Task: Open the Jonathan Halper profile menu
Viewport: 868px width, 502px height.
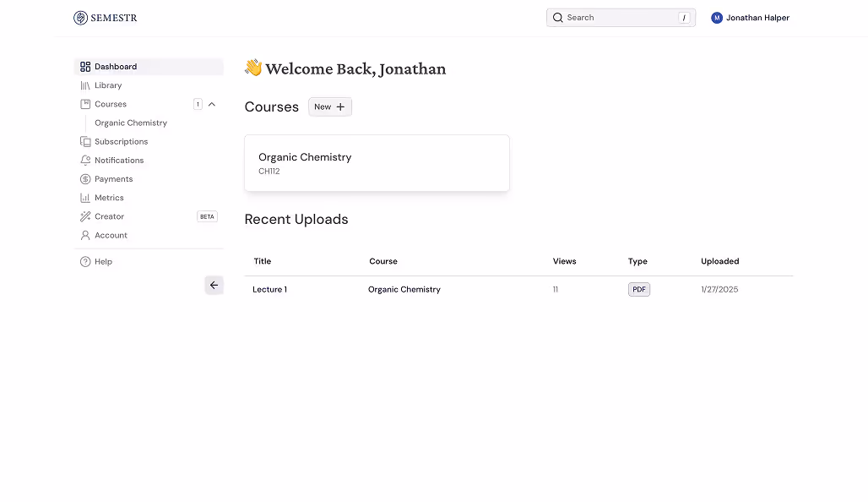Action: pos(750,18)
